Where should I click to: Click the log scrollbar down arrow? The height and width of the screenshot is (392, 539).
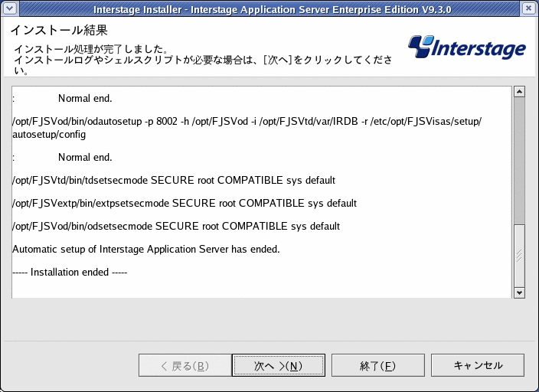(x=519, y=293)
